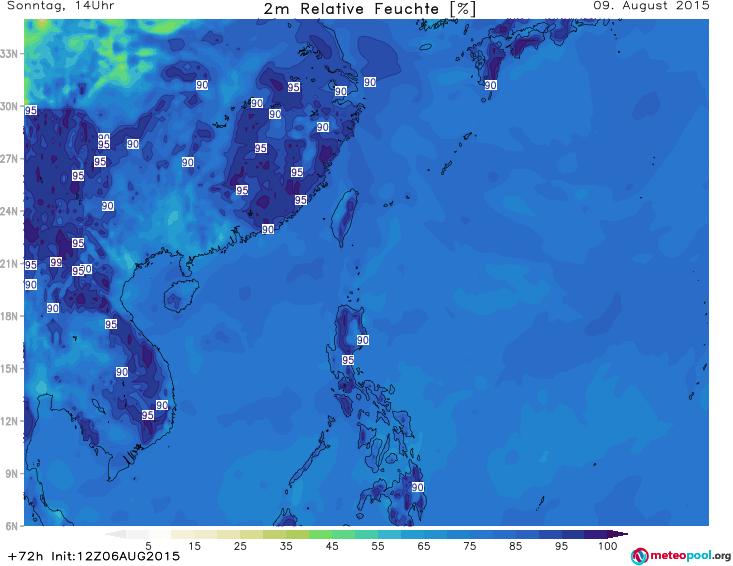The image size is (733, 566).
Task: Click the 99 contour label on map
Action: coord(56,262)
